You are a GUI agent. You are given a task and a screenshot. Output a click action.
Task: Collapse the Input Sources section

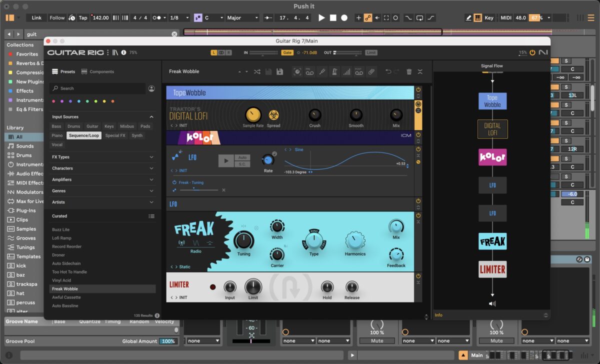coord(151,117)
